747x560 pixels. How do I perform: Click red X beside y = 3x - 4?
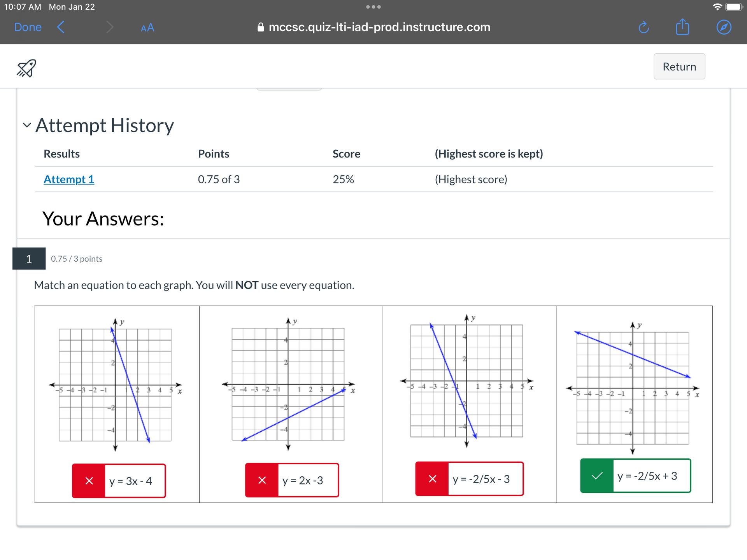tap(89, 481)
